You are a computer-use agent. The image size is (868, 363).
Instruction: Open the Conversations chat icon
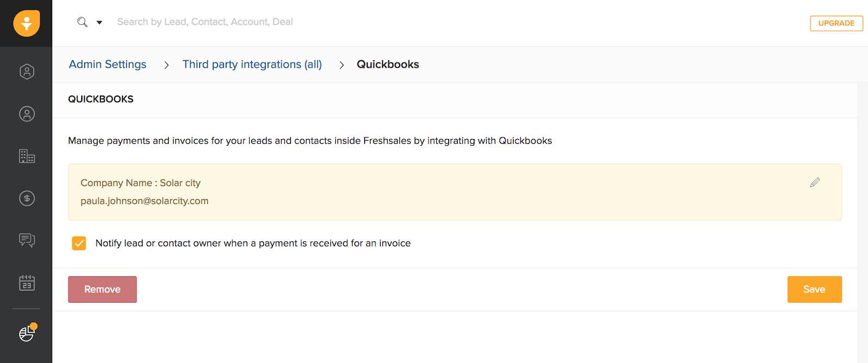coord(27,240)
